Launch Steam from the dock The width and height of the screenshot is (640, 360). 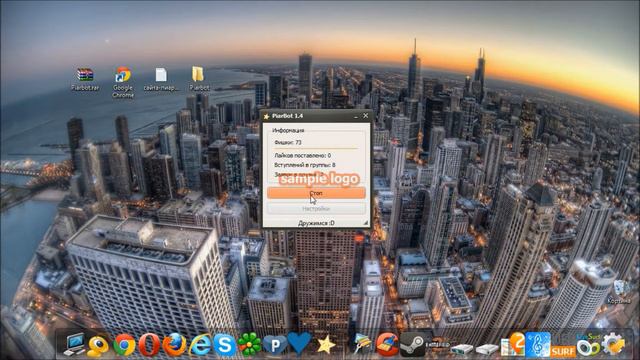point(412,344)
